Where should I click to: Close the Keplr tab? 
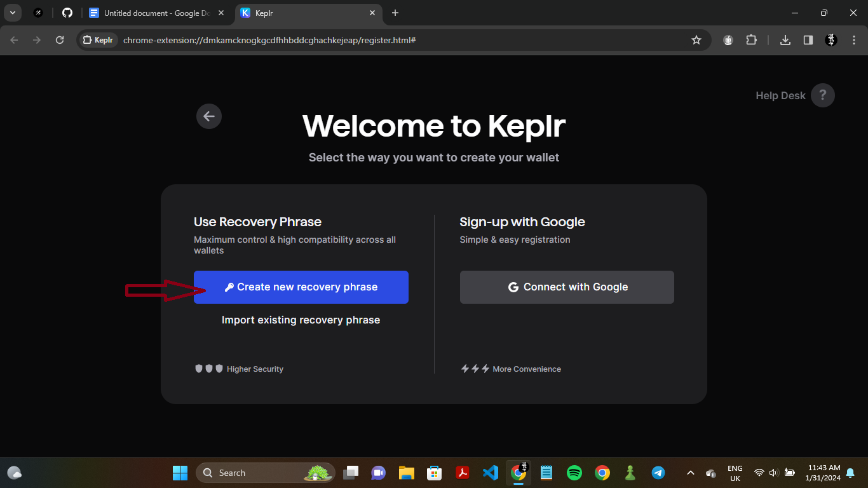372,13
